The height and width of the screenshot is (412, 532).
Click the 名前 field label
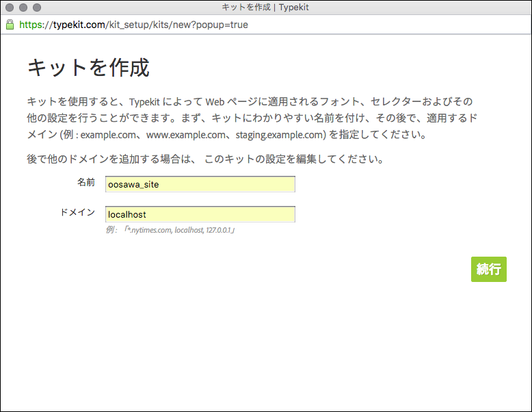[86, 183]
